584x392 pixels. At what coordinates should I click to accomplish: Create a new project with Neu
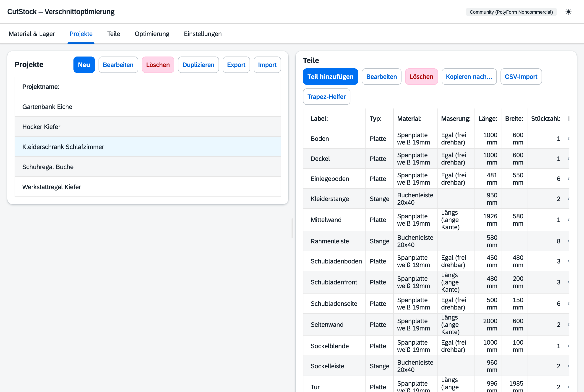point(84,65)
